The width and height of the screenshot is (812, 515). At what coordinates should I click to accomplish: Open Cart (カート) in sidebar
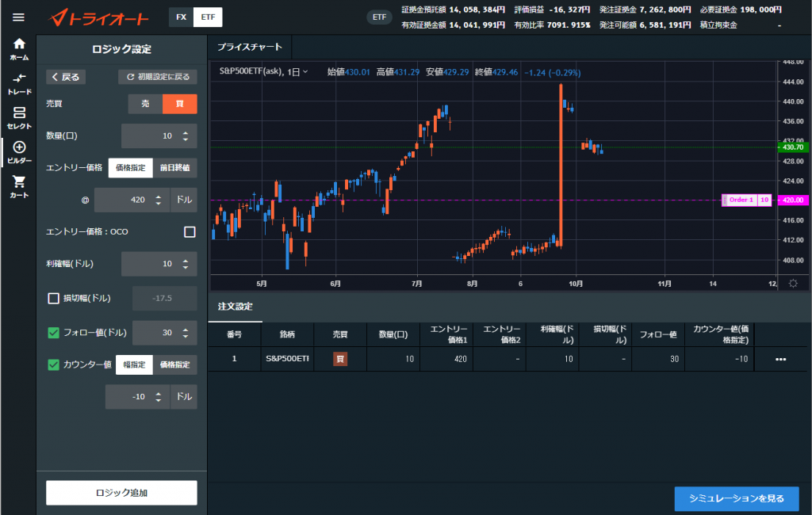point(19,187)
